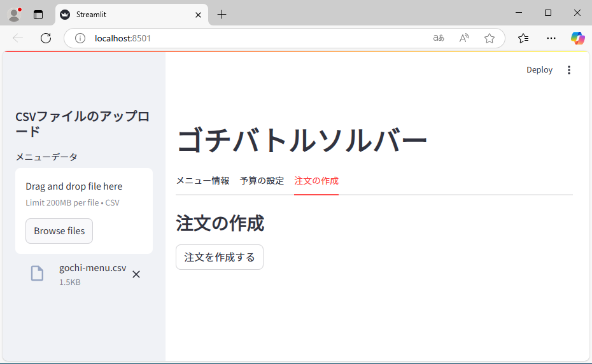Click the Drag and drop file here area
Image resolution: width=592 pixels, height=364 pixels.
point(84,211)
